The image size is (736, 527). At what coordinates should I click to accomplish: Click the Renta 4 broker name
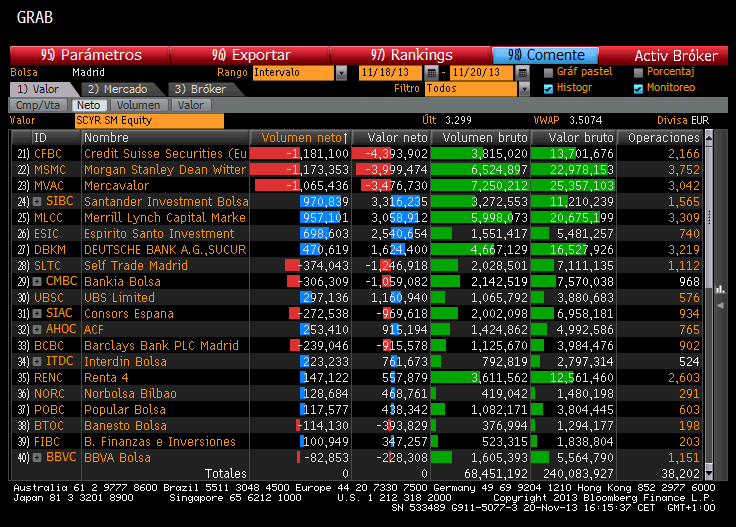click(106, 378)
